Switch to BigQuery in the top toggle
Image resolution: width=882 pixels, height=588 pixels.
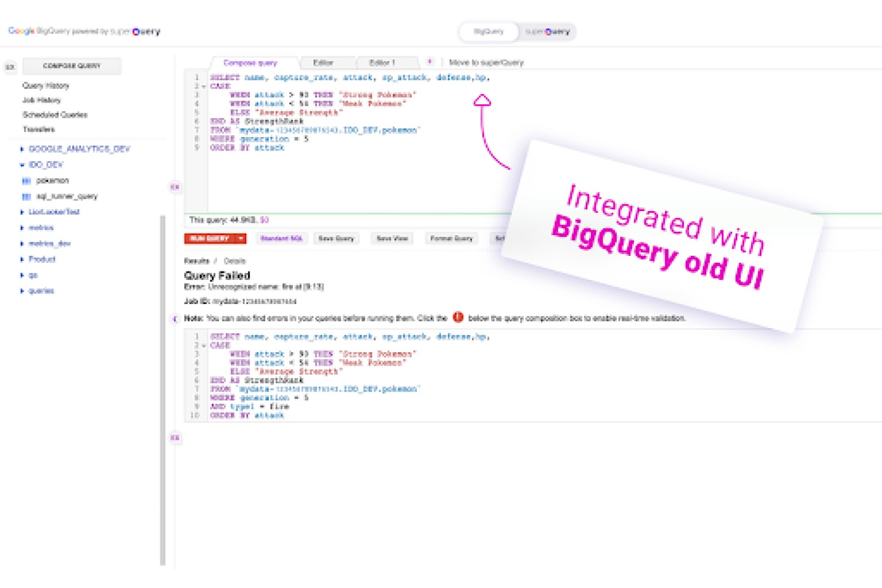click(489, 32)
